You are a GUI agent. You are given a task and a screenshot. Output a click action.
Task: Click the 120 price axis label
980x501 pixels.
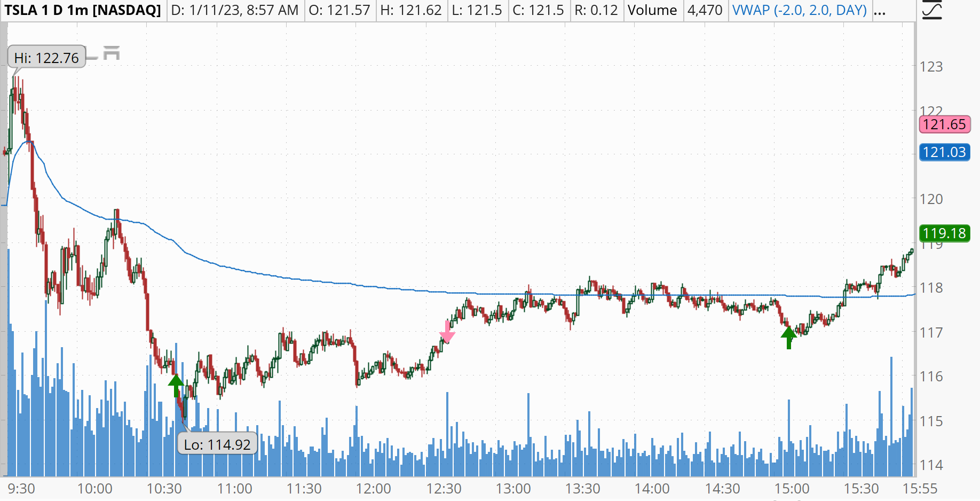[x=931, y=199]
